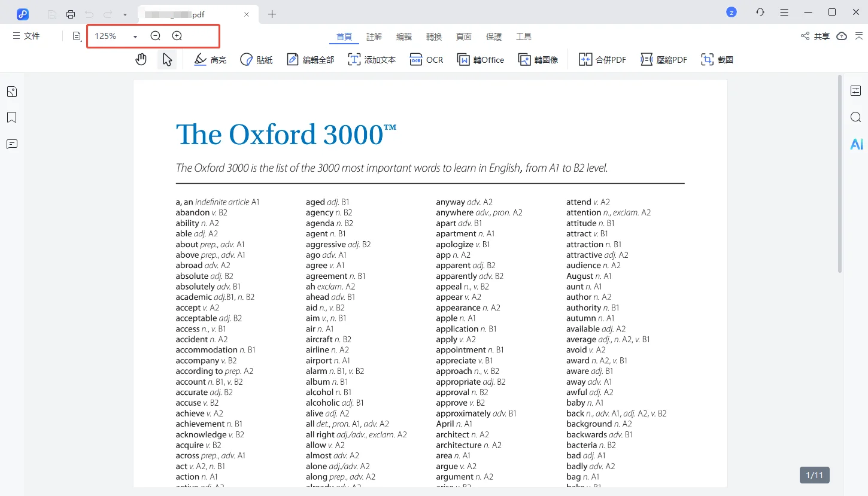The height and width of the screenshot is (496, 868).
Task: Click the word 'abandon' in the list
Action: click(192, 212)
